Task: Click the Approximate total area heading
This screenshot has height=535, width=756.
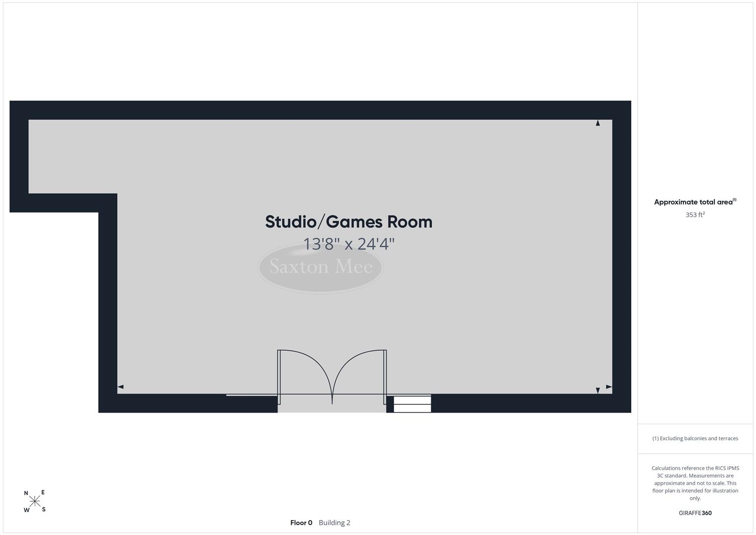Action: pyautogui.click(x=695, y=202)
